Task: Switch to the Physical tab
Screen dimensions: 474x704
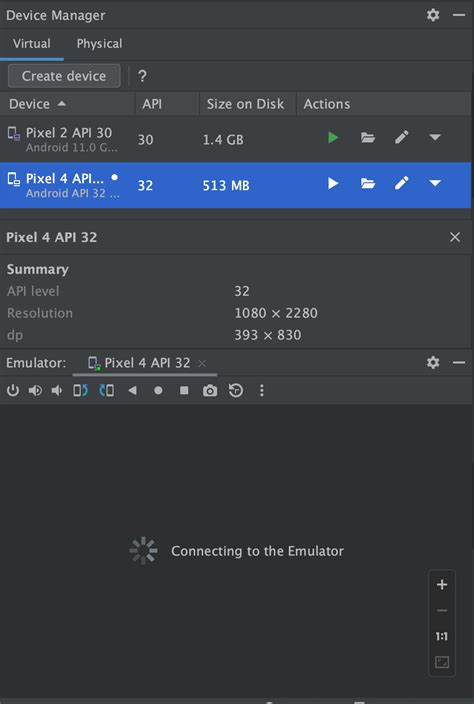Action: 99,44
